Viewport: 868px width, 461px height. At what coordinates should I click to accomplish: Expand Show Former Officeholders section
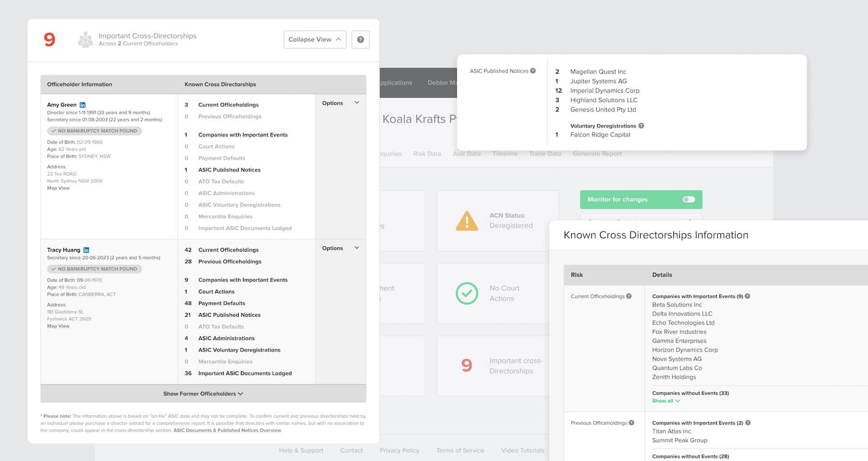[x=203, y=394]
